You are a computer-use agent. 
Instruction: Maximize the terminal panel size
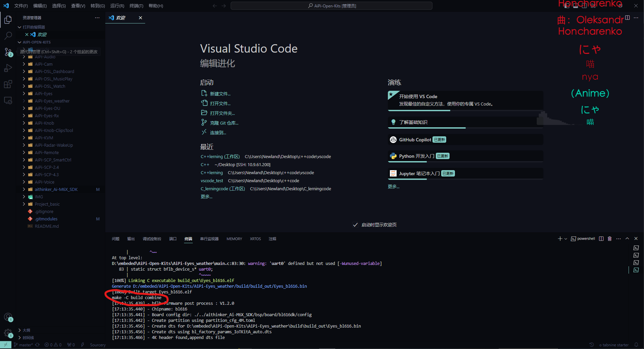click(627, 238)
